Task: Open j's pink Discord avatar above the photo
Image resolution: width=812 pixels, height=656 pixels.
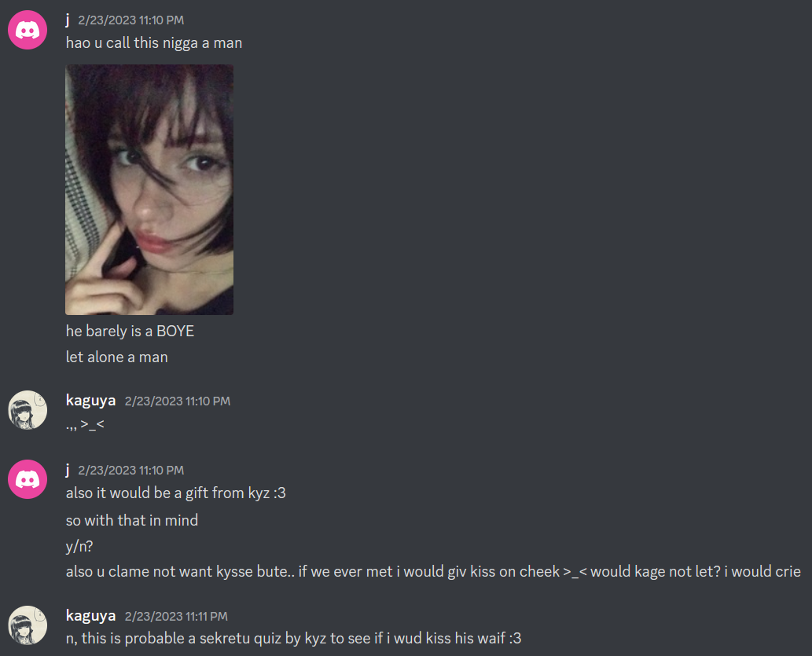Action: [28, 30]
